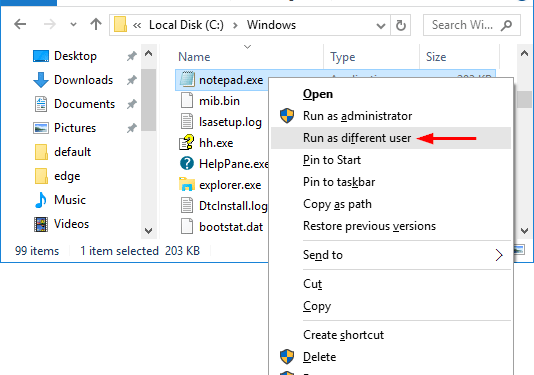Choose Pin to Start
Screen dimensions: 534x375
point(391,160)
